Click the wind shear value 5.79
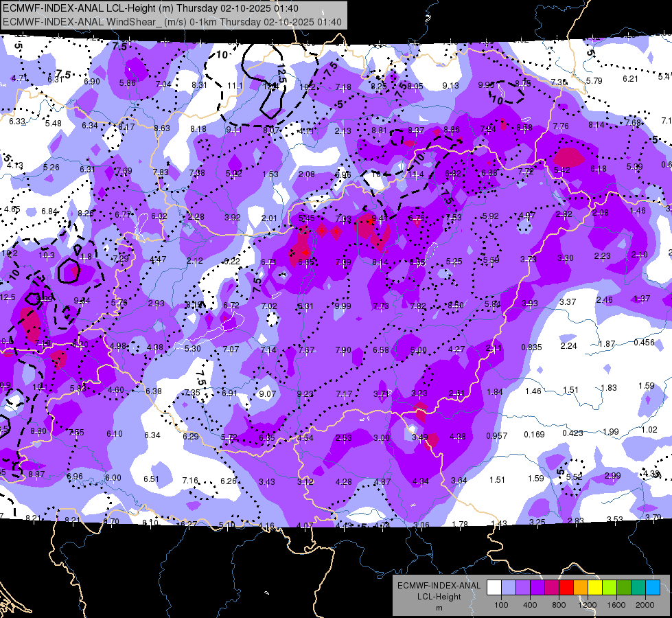The width and height of the screenshot is (672, 618). tap(594, 80)
